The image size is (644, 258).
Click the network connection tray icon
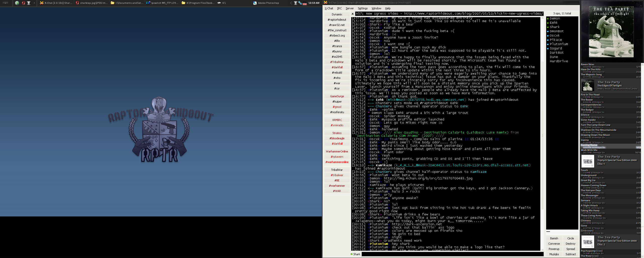pos(300,3)
